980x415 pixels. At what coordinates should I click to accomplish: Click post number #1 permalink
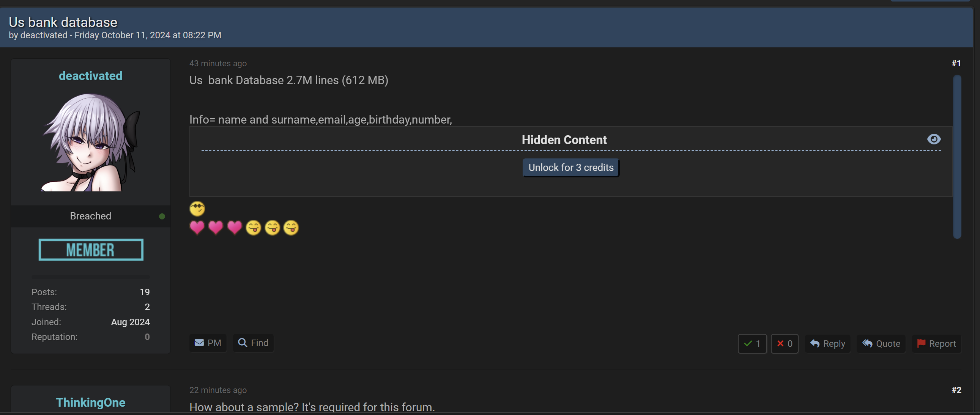pos(956,63)
